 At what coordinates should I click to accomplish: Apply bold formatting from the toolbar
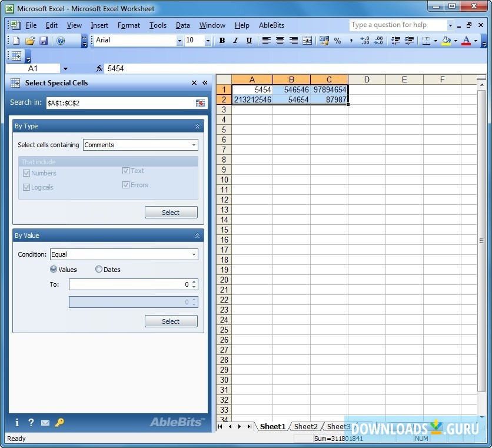point(222,41)
